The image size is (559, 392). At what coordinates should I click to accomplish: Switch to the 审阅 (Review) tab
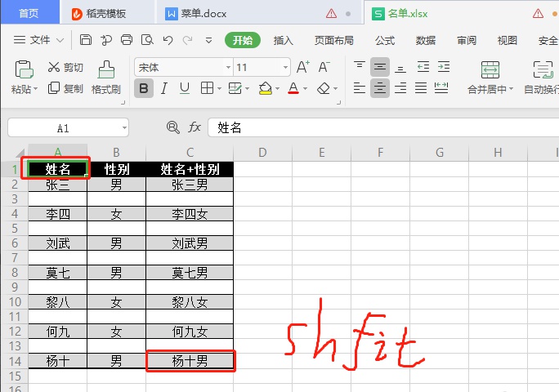tap(467, 40)
